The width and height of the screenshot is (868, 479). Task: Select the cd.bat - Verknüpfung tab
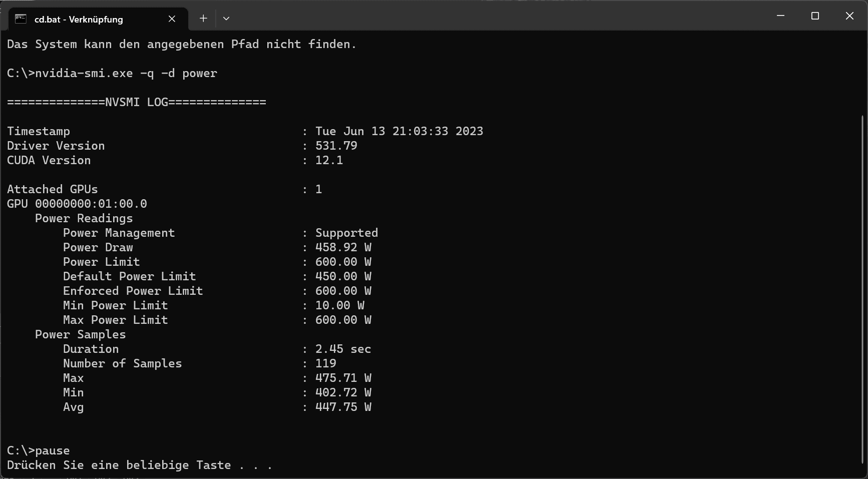click(99, 19)
